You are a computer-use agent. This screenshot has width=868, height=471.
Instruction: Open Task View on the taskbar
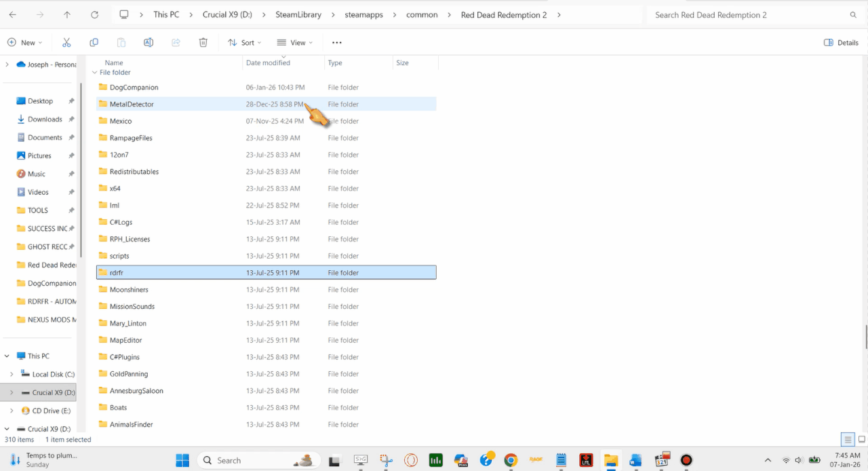tap(333, 460)
